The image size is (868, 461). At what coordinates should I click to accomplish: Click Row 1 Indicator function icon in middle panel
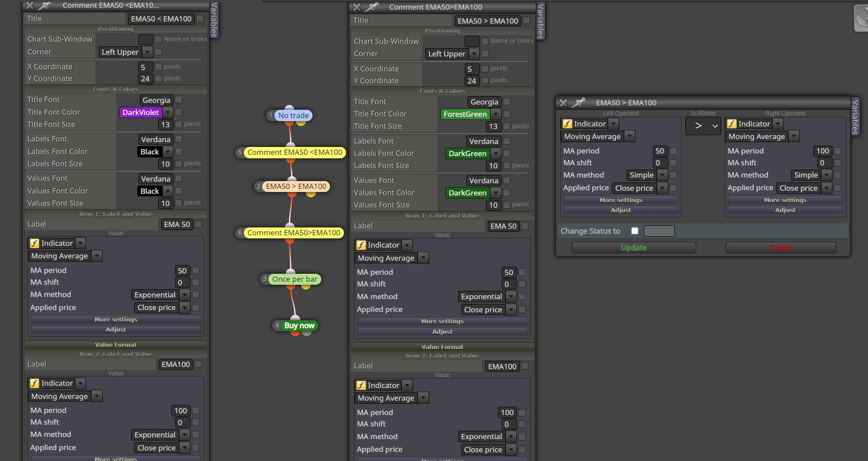tap(361, 245)
